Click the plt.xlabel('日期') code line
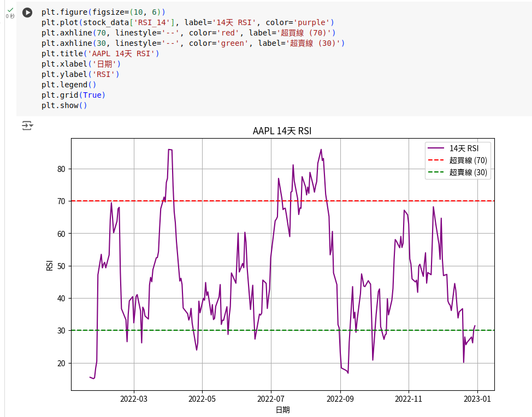Image resolution: width=532 pixels, height=417 pixels. [x=81, y=64]
